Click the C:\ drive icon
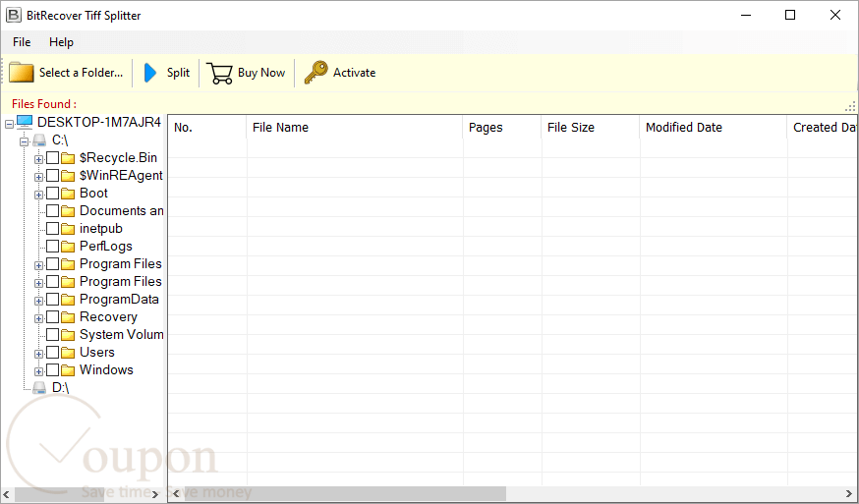Screen dimensions: 859x504 click(x=39, y=140)
